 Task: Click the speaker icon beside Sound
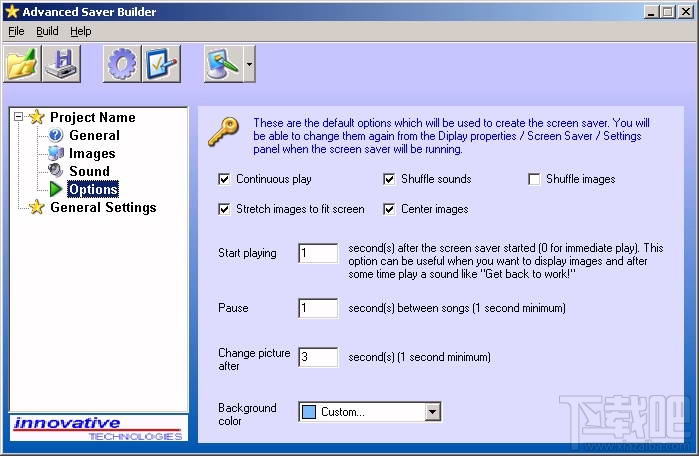pos(56,170)
